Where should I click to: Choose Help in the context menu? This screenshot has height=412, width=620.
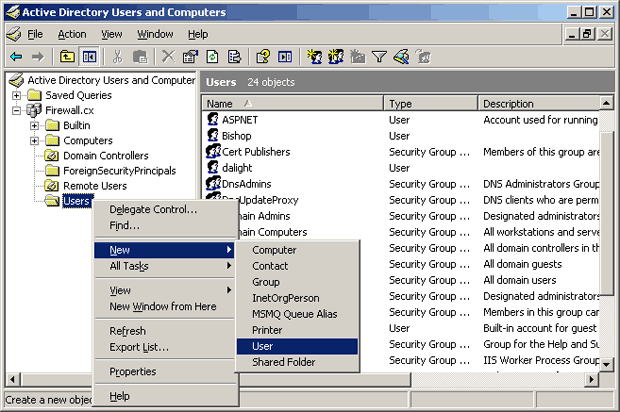click(x=164, y=396)
